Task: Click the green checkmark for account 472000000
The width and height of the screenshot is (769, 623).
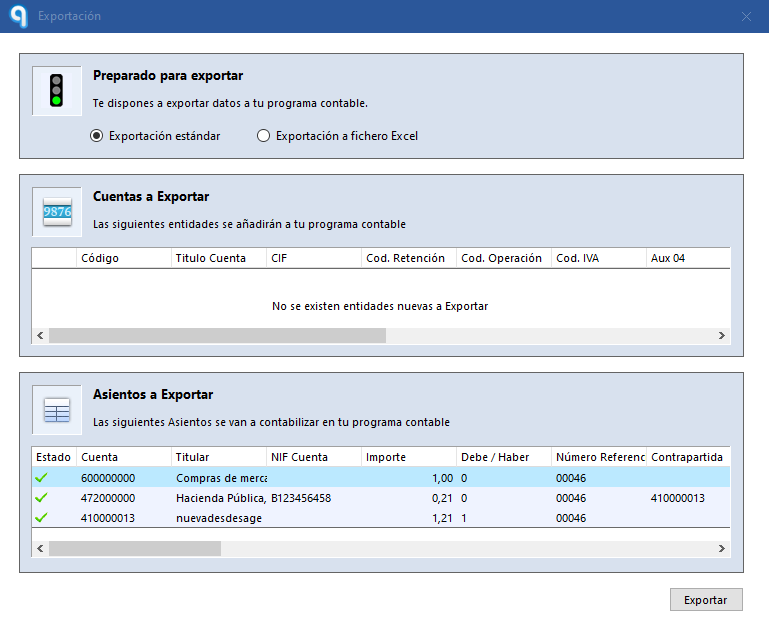Action: pyautogui.click(x=41, y=498)
